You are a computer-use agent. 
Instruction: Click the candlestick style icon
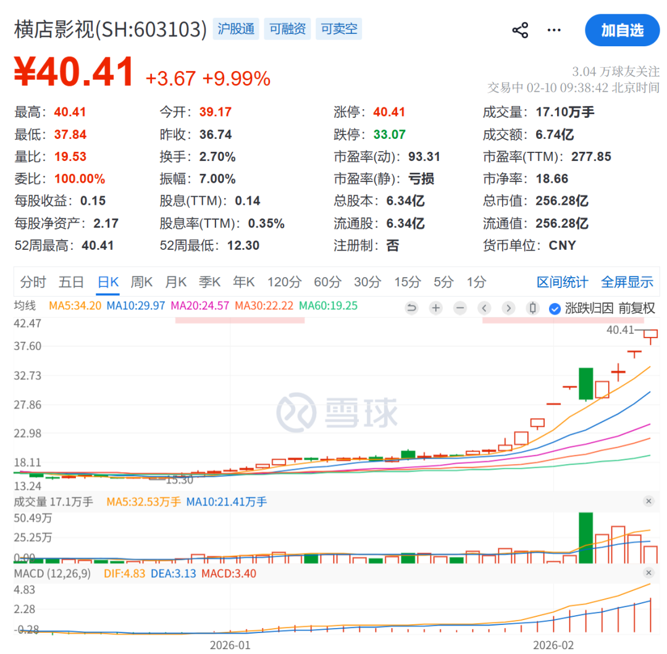(x=533, y=308)
